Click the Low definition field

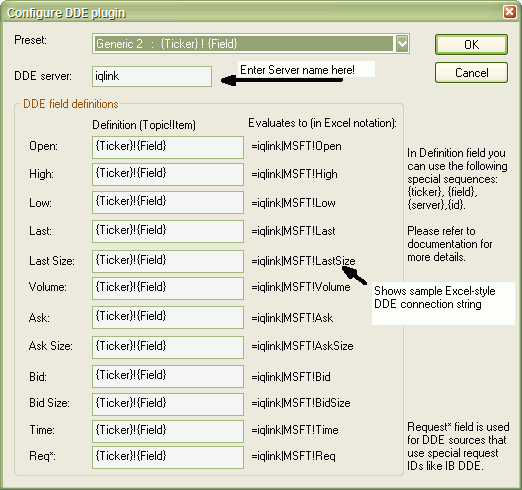click(x=168, y=202)
